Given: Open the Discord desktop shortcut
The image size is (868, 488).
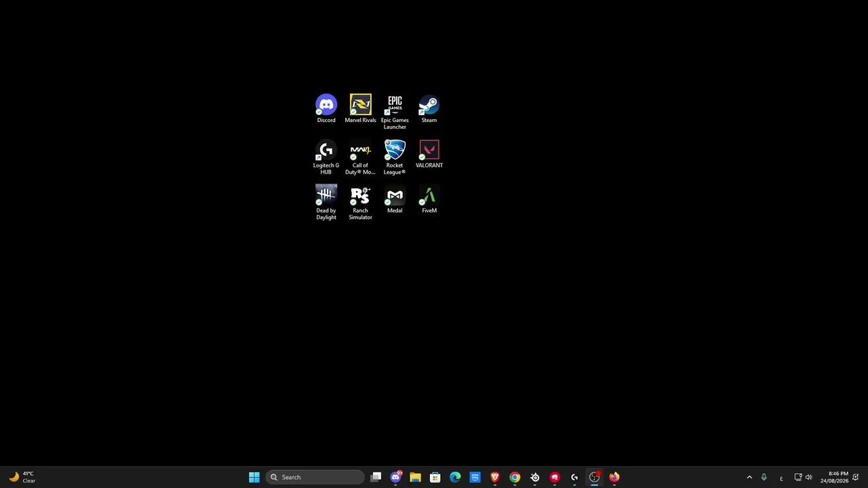Looking at the screenshot, I should point(326,109).
